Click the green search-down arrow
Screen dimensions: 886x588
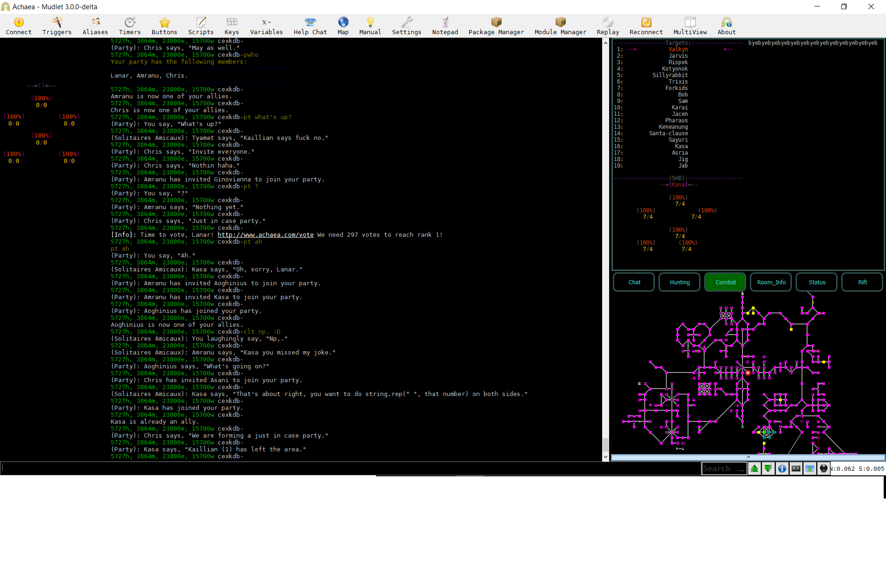tap(768, 468)
